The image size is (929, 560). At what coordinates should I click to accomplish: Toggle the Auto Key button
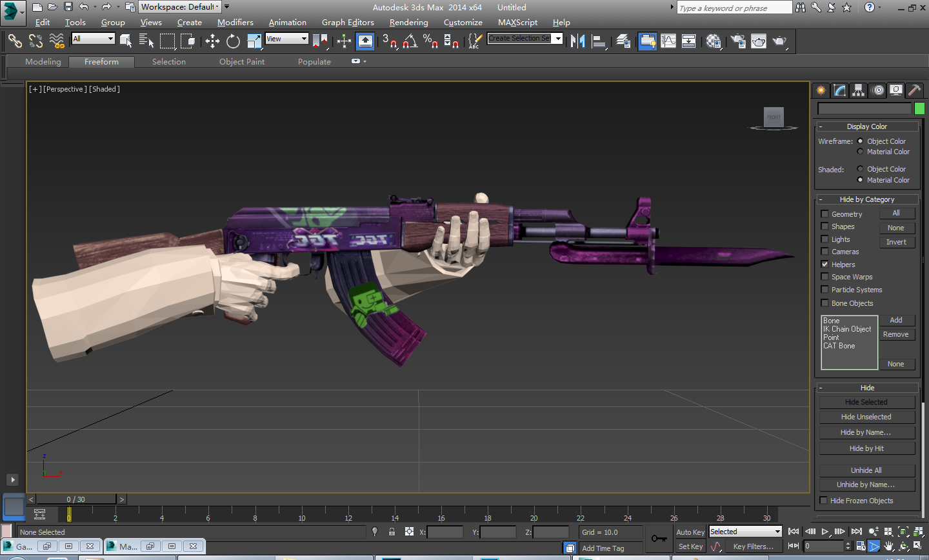(x=690, y=532)
